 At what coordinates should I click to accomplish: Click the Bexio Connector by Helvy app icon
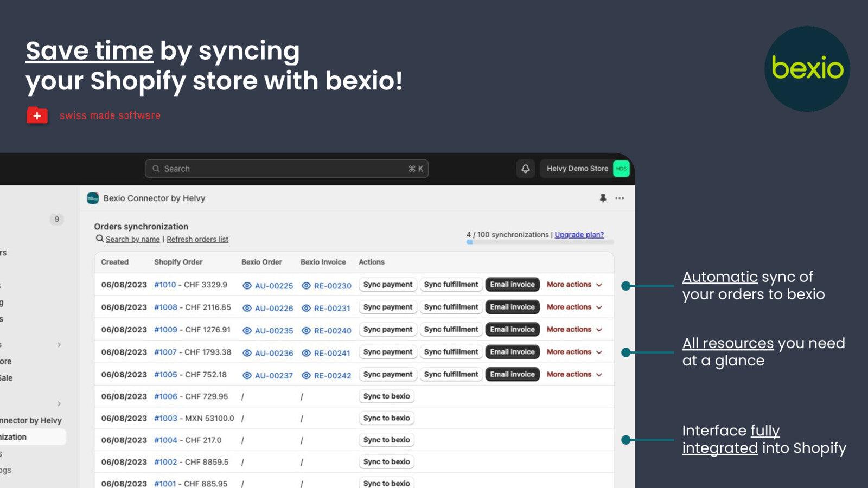[92, 198]
